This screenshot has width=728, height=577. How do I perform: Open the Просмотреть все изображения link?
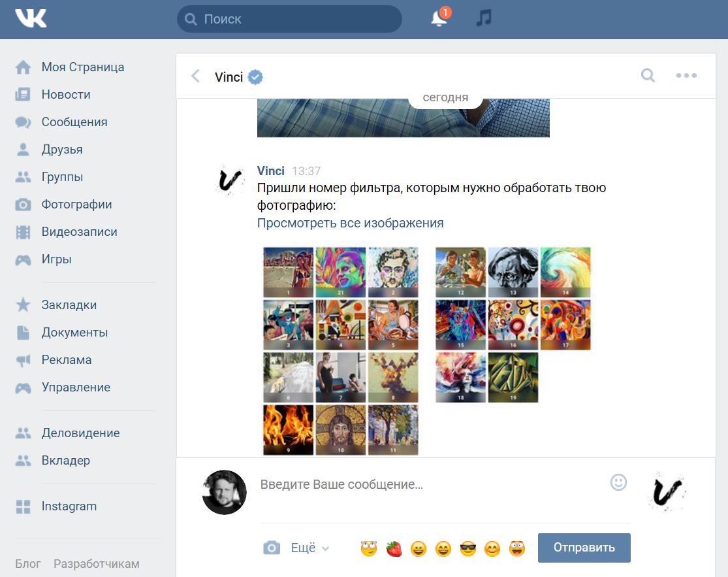350,223
